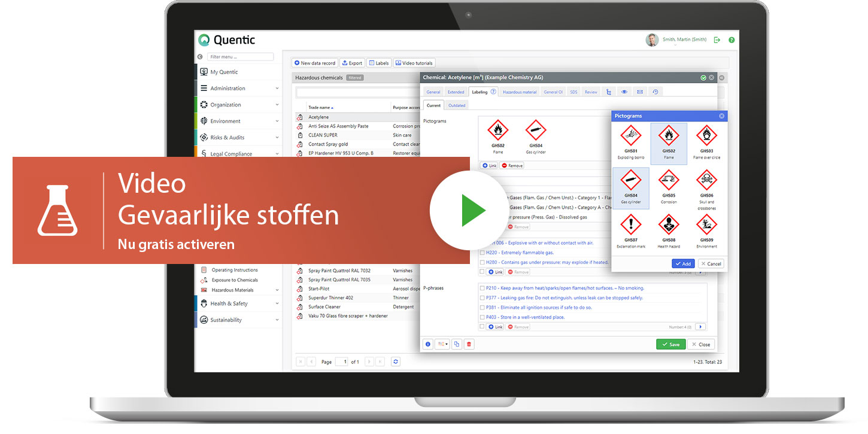This screenshot has height=434, width=868.
Task: Click the GHS02 Flame pictogram in Labeling tab
Action: (x=498, y=137)
